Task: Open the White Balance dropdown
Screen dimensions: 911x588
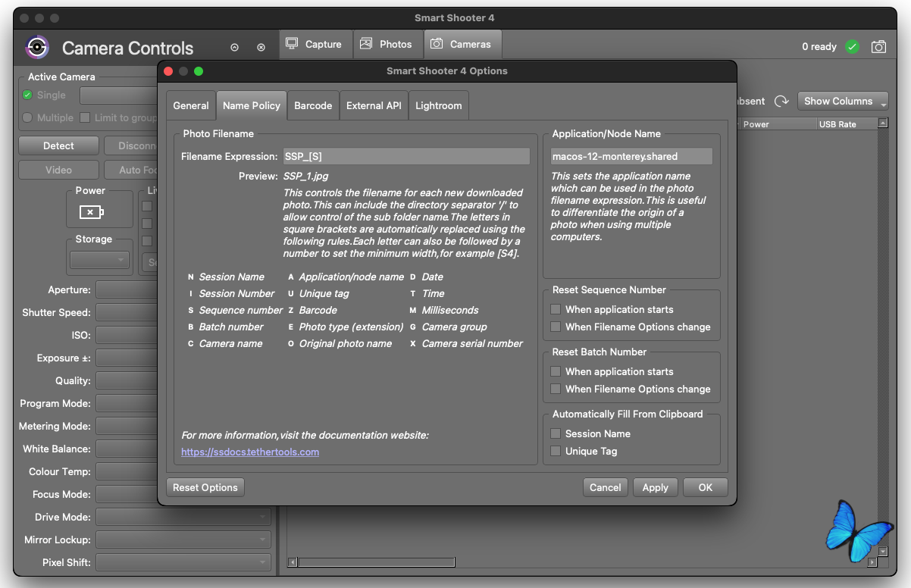Action: coord(127,449)
